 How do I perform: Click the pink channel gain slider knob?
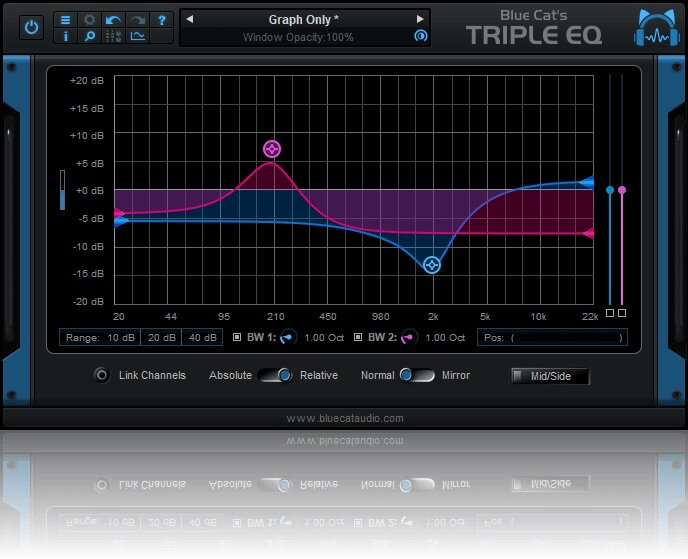click(622, 190)
